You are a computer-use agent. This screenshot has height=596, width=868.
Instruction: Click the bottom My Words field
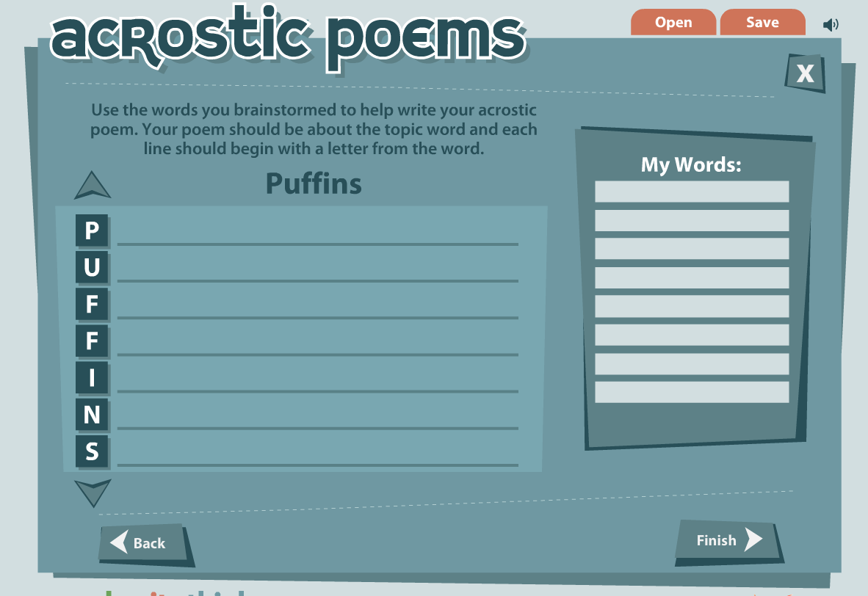pos(692,393)
